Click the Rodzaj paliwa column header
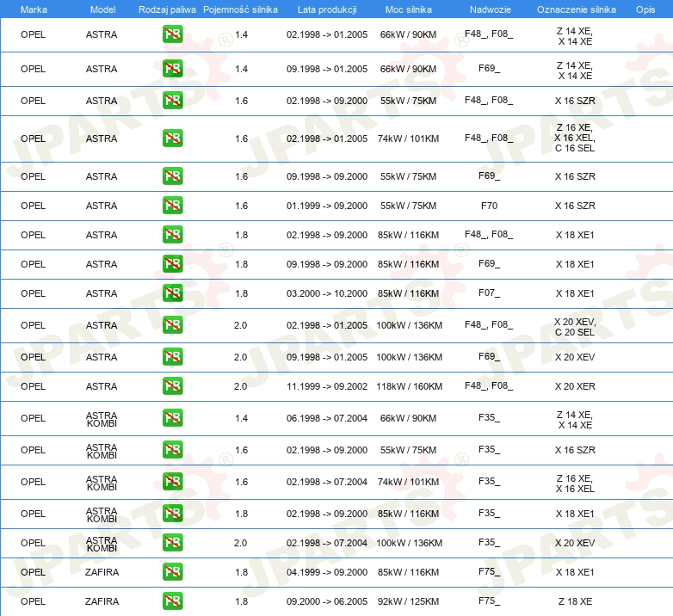This screenshot has width=673, height=616. click(x=167, y=9)
